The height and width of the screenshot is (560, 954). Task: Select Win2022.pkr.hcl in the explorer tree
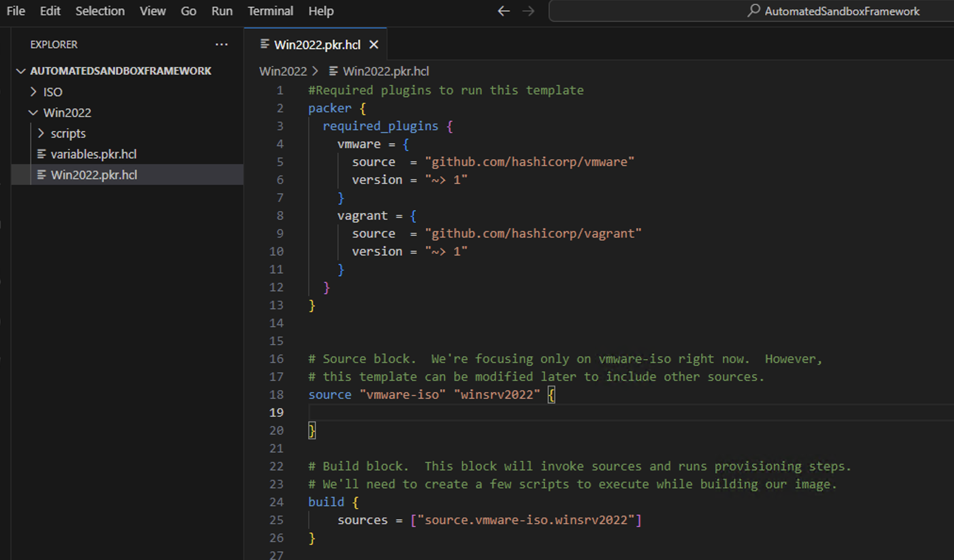click(x=127, y=175)
